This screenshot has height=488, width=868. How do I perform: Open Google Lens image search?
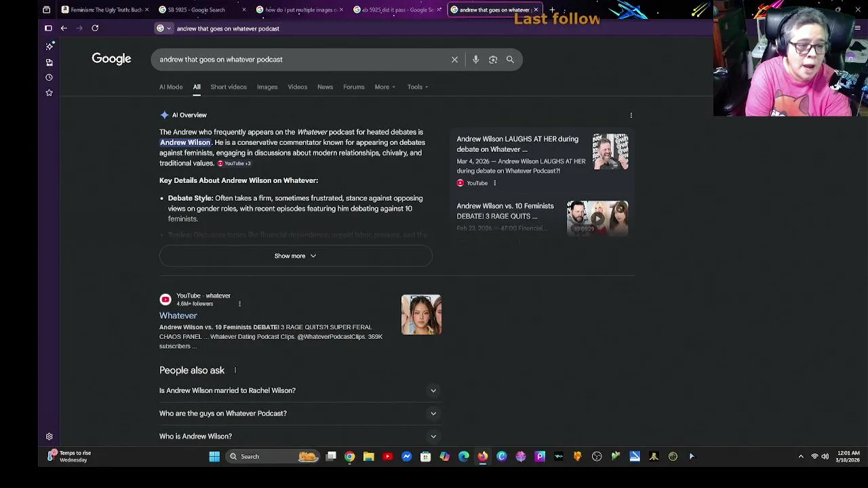pyautogui.click(x=493, y=60)
